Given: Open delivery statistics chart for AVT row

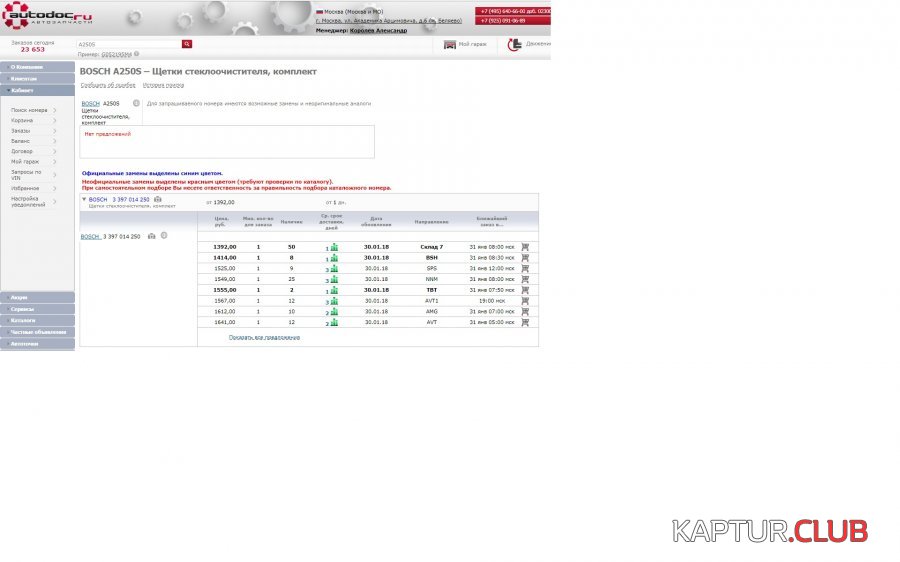Looking at the screenshot, I should (334, 323).
